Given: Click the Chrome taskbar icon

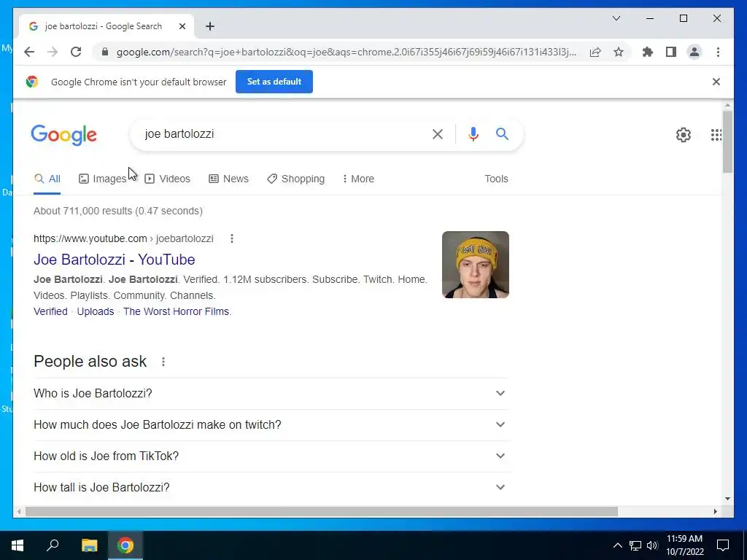Looking at the screenshot, I should coord(125,545).
